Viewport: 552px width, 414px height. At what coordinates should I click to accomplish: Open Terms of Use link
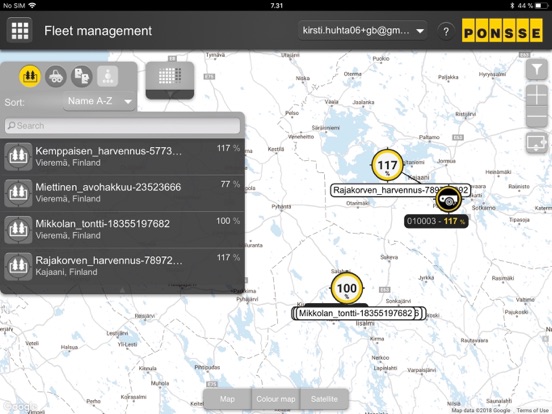(532, 410)
